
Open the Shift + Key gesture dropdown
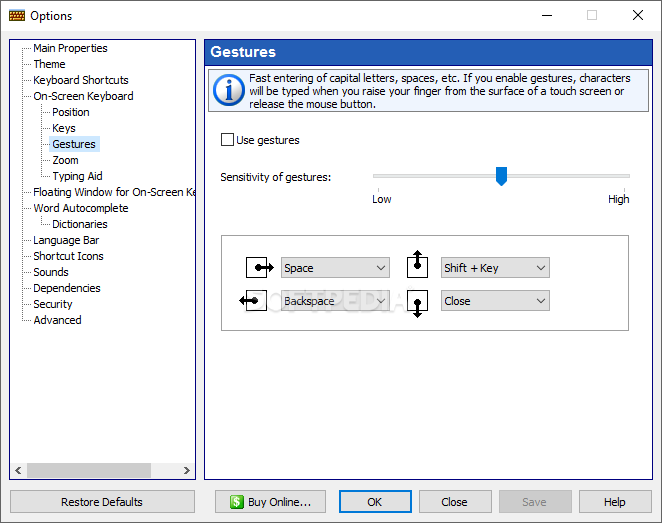(495, 268)
